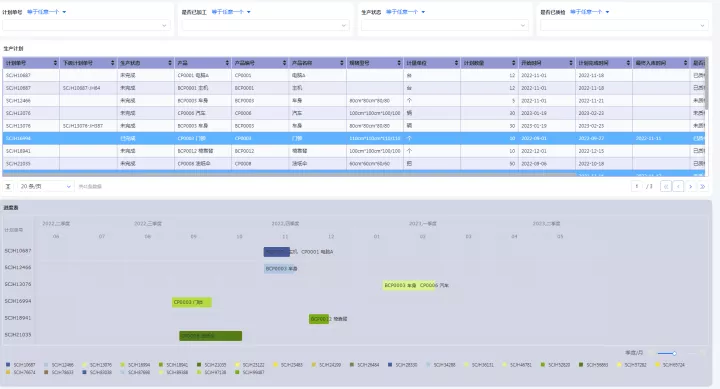Click the 开始时间 column header label
720x389 pixels.
coord(531,63)
